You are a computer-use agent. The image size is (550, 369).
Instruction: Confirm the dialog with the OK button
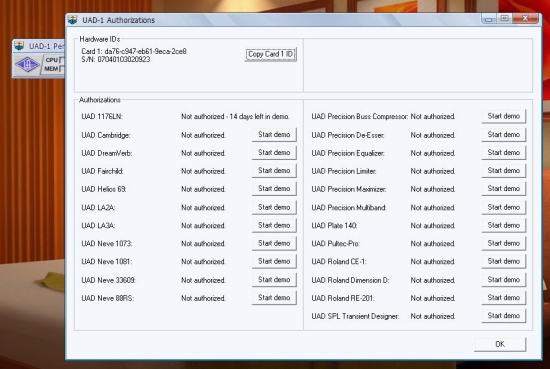[500, 344]
